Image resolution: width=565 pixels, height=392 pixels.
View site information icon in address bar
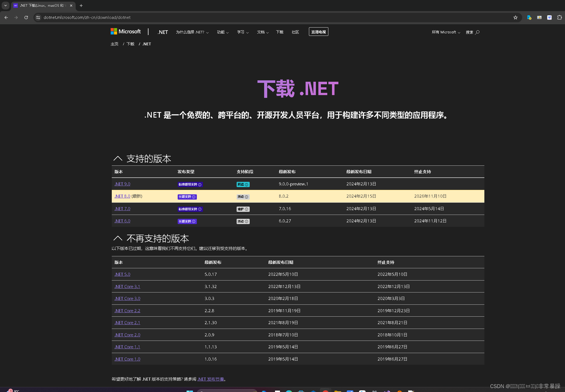(x=38, y=18)
